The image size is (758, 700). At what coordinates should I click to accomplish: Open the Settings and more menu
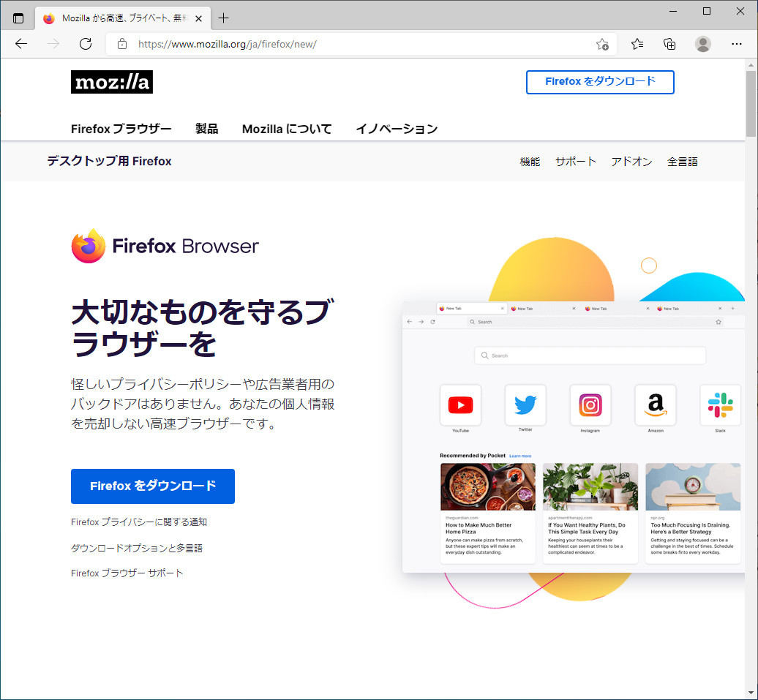click(736, 44)
